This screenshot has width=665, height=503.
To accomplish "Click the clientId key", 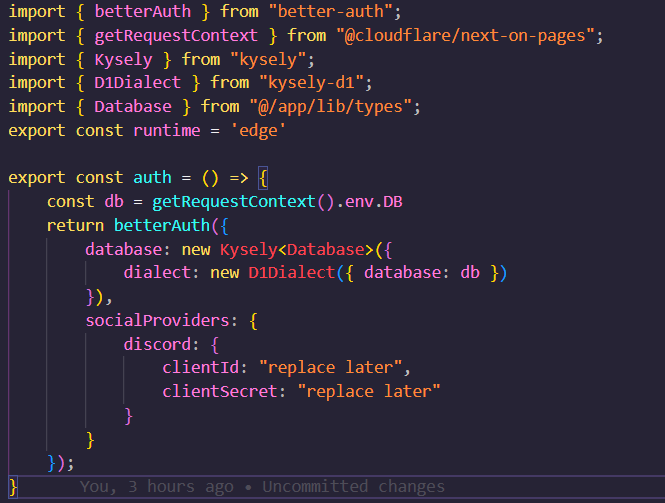I will click(200, 367).
